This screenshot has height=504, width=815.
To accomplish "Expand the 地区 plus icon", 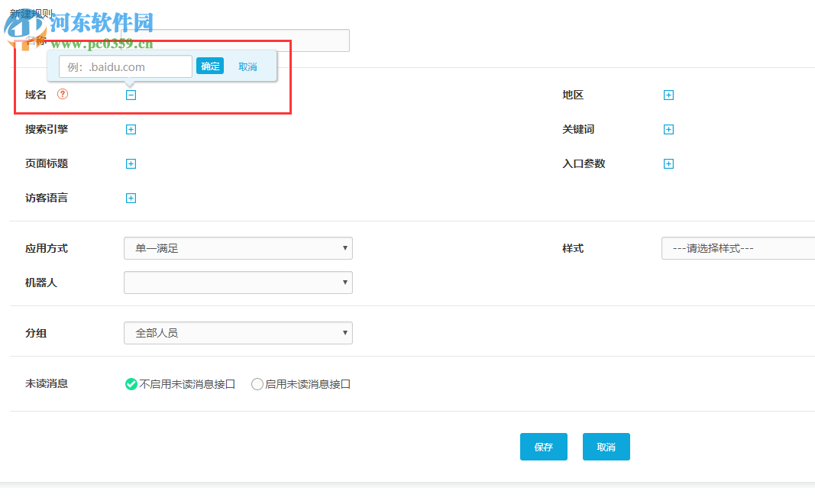I will point(668,95).
